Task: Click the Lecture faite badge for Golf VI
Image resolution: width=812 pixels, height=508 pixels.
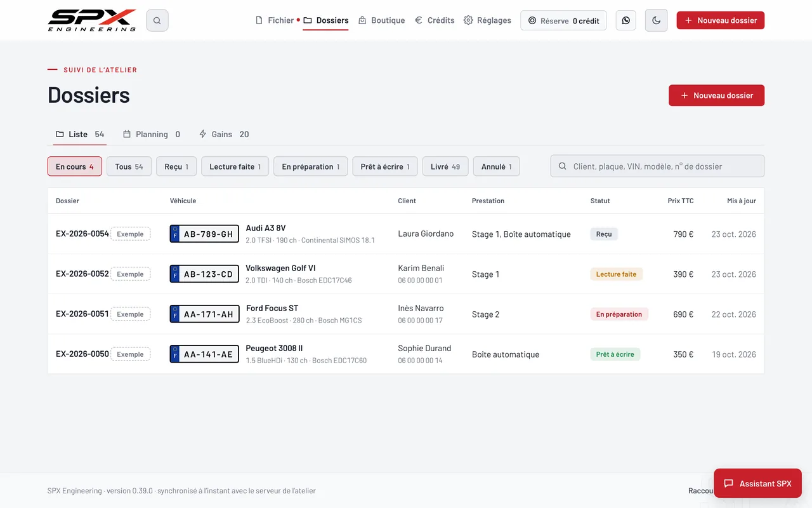Action: [616, 274]
